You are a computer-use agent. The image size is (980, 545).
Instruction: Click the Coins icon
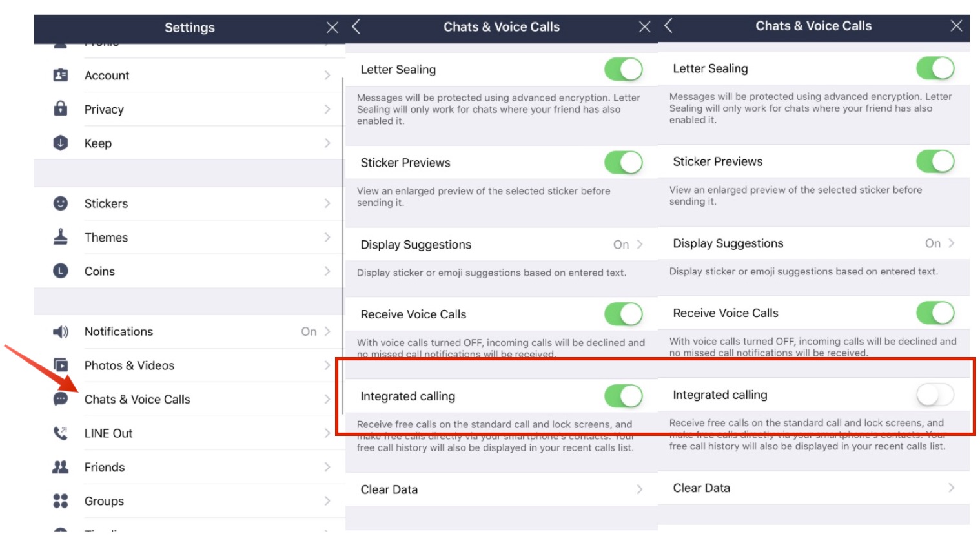click(x=61, y=271)
